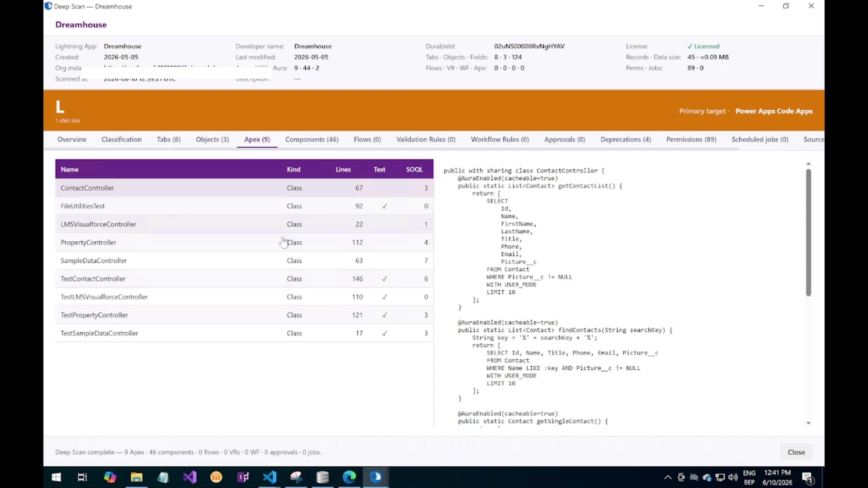This screenshot has height=488, width=868.
Task: Open the network icon in system tray
Action: tap(720, 477)
